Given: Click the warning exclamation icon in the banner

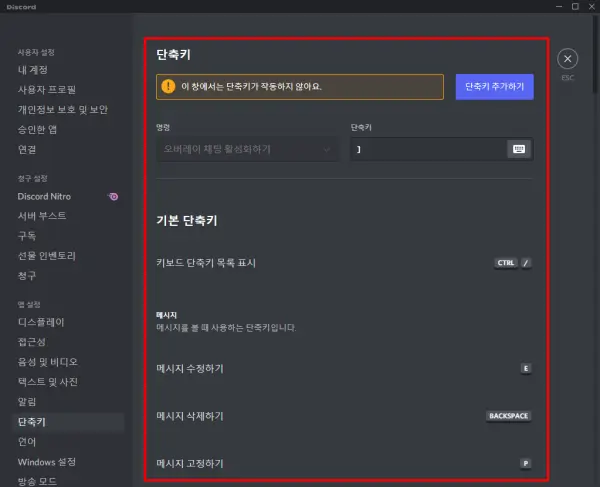Looking at the screenshot, I should point(168,86).
